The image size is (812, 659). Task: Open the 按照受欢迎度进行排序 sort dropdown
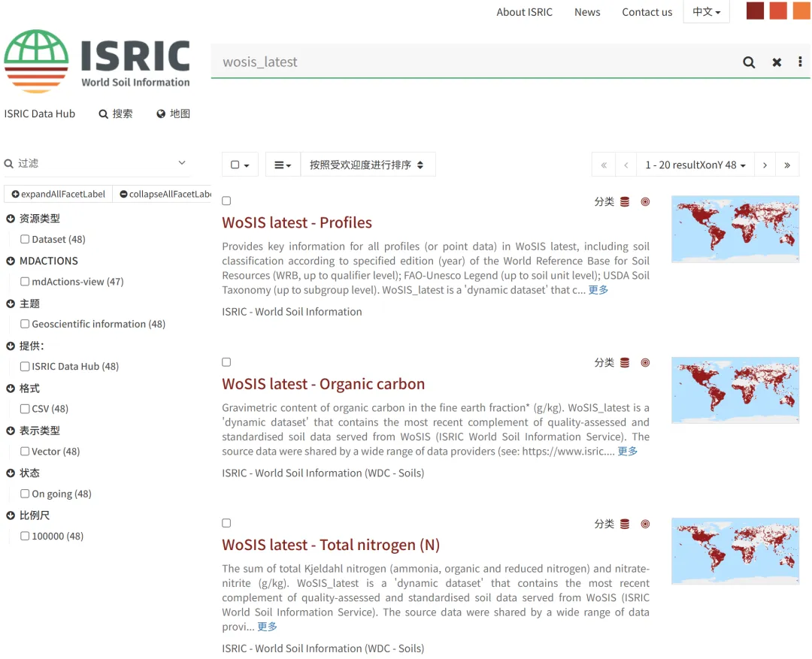367,165
